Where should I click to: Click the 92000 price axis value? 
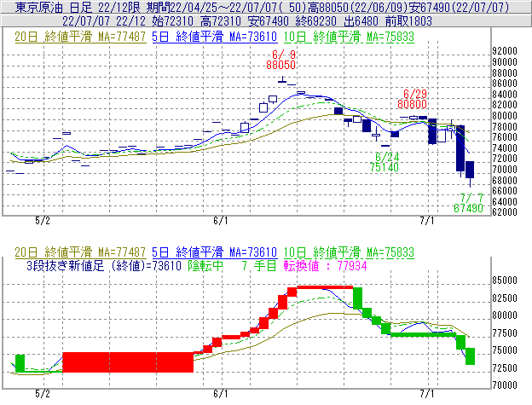pos(505,51)
